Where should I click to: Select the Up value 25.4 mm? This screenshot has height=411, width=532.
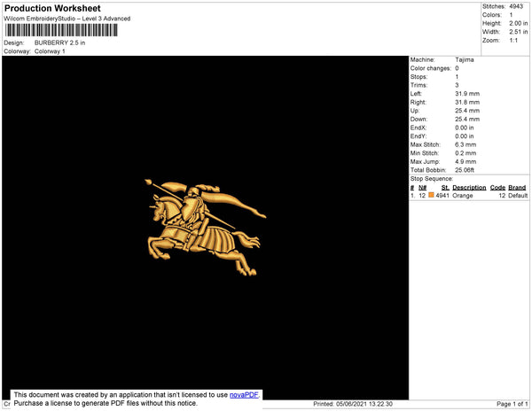(467, 111)
